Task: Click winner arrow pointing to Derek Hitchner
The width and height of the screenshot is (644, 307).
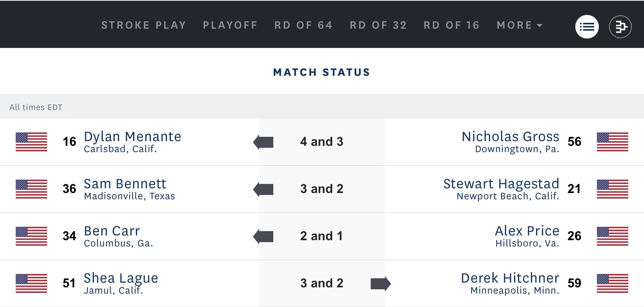Action: click(381, 283)
